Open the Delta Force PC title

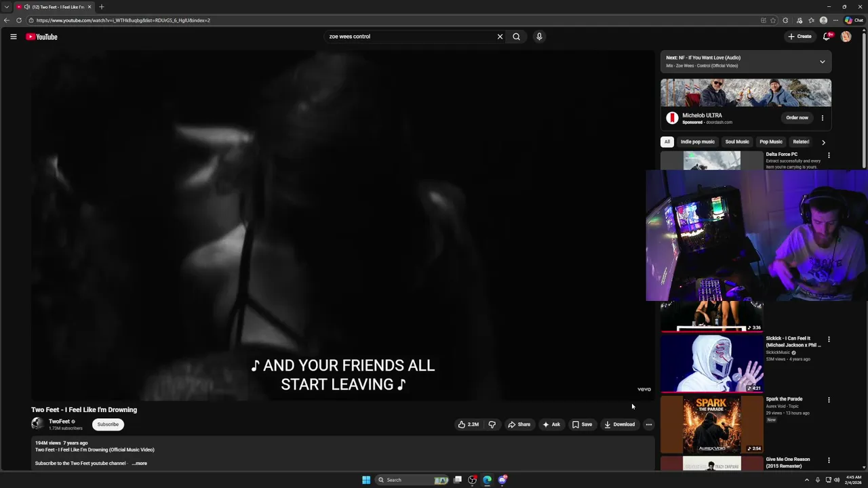pyautogui.click(x=782, y=155)
